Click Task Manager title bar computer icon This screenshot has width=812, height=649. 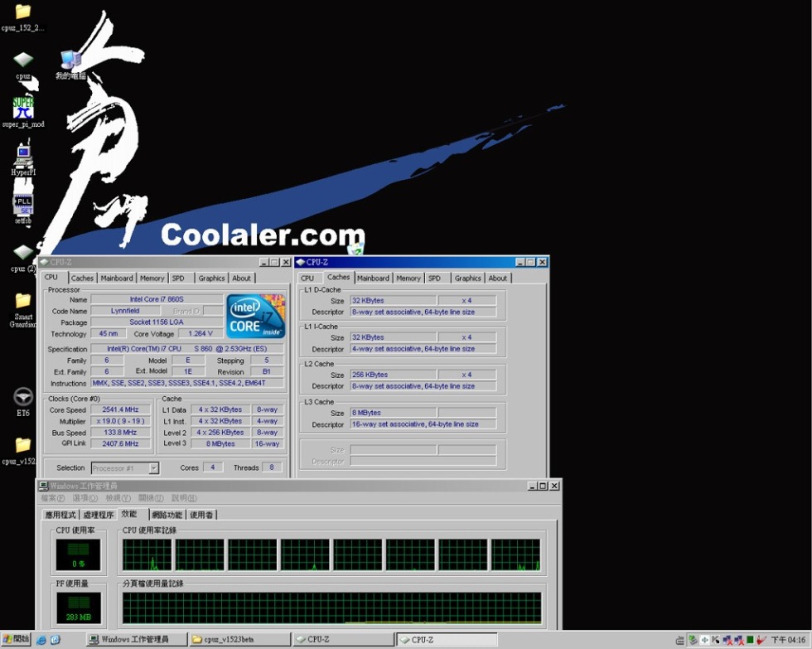43,486
